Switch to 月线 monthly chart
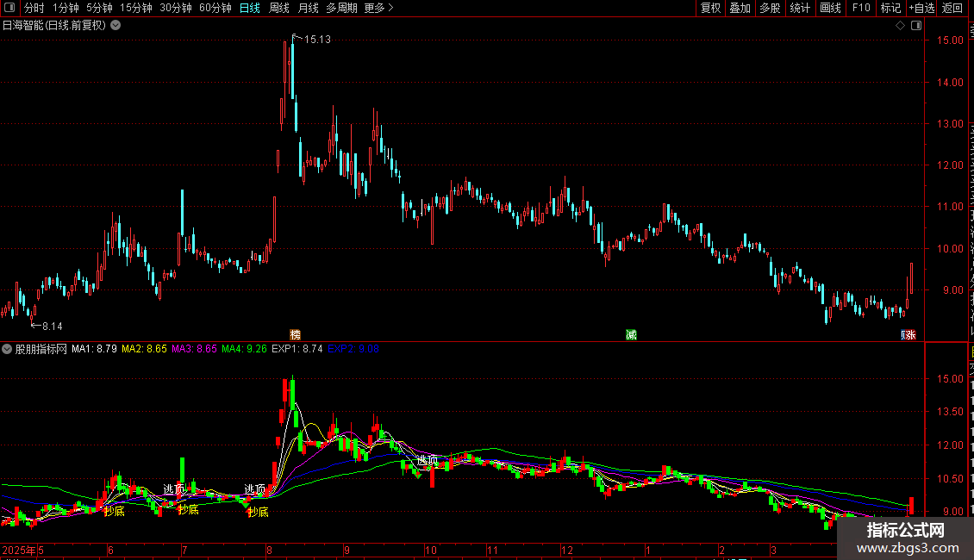Screen dimensions: 974x560 pyautogui.click(x=308, y=8)
